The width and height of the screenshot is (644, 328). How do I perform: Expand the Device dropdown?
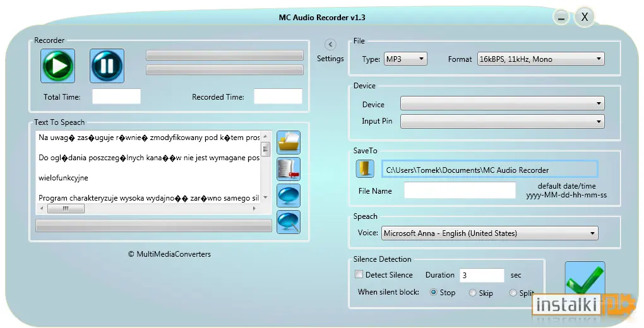point(503,103)
